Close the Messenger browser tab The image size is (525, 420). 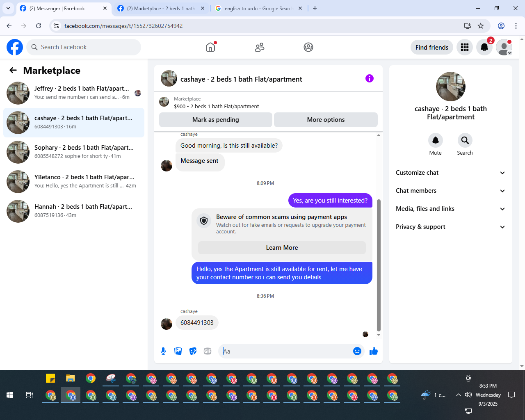click(105, 8)
